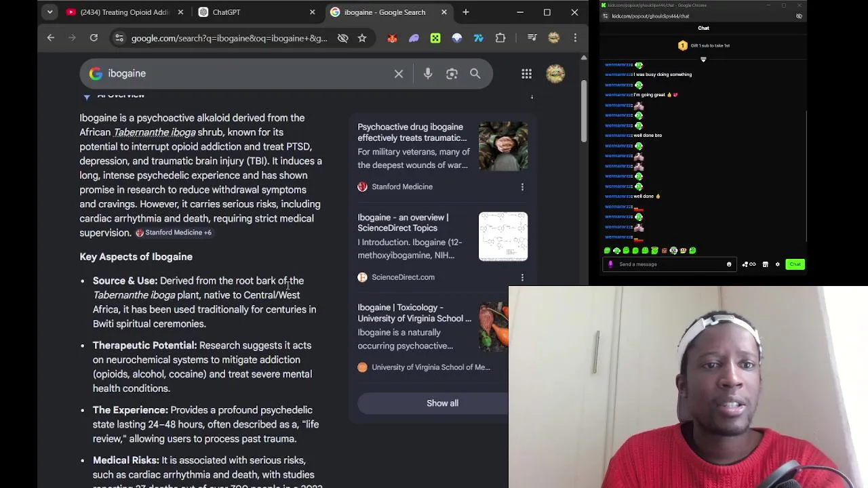Reload the Google search page
Image resolution: width=868 pixels, height=488 pixels.
click(94, 38)
